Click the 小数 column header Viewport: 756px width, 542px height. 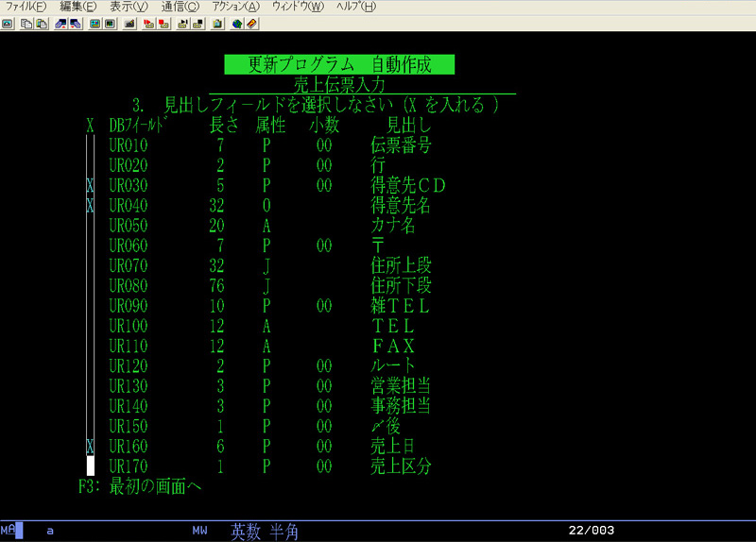(324, 126)
